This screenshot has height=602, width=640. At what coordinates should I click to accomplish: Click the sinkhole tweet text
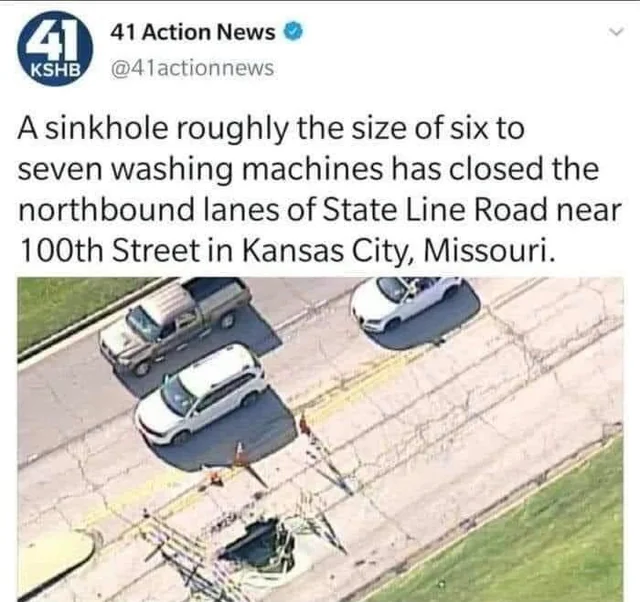[x=319, y=189]
